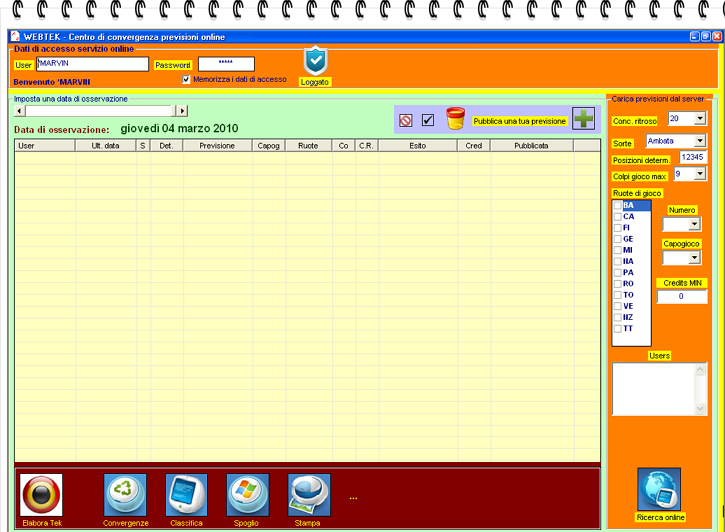Click the Credits MIN input field
This screenshot has height=532, width=725.
click(x=682, y=296)
